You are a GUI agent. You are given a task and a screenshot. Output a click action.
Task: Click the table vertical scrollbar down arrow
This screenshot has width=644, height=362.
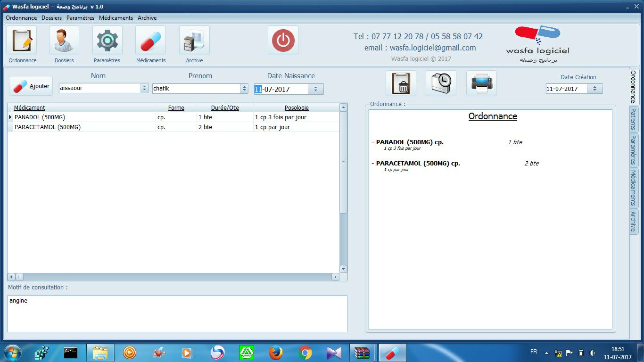point(343,269)
